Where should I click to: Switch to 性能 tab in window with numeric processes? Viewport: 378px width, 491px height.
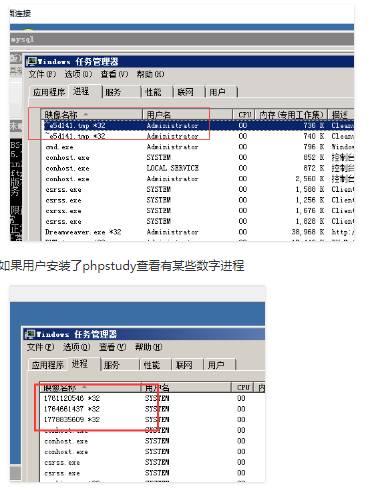click(x=156, y=365)
